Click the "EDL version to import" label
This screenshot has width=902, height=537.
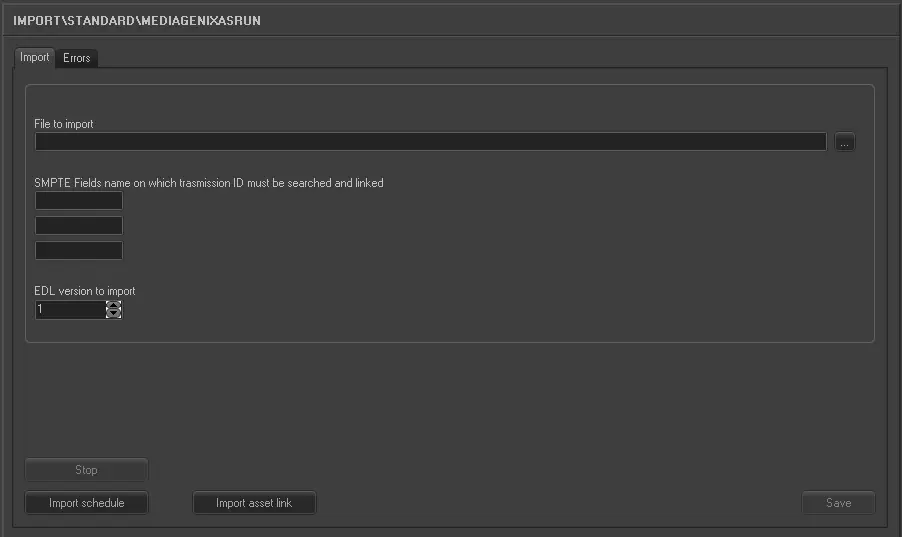tap(85, 291)
